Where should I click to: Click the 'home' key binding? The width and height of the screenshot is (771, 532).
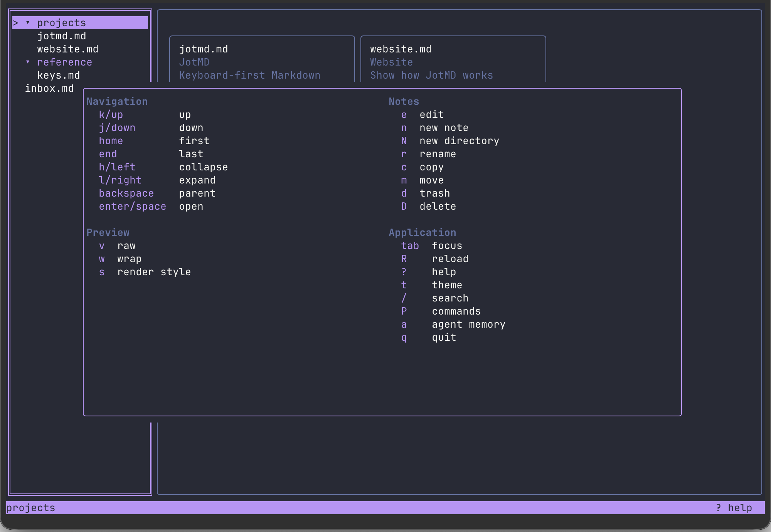click(x=111, y=141)
